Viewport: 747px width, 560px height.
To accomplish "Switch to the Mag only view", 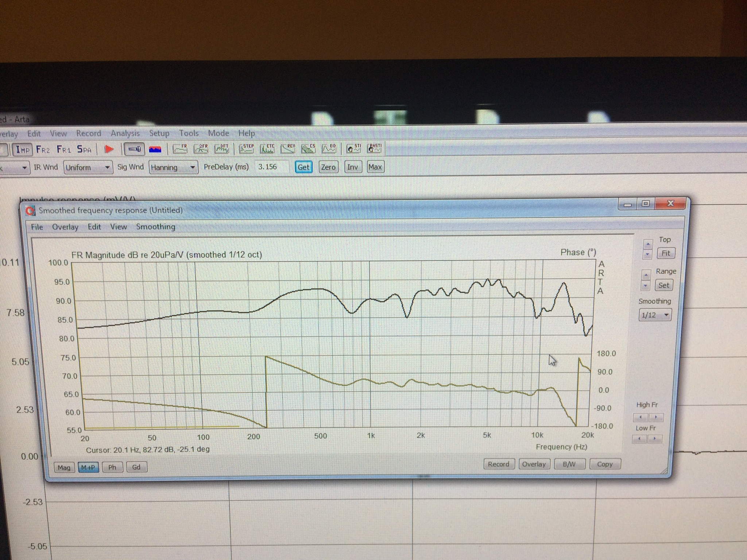I will click(64, 467).
